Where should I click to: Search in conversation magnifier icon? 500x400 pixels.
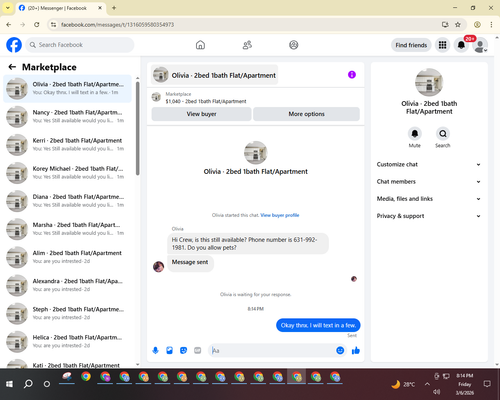click(443, 134)
